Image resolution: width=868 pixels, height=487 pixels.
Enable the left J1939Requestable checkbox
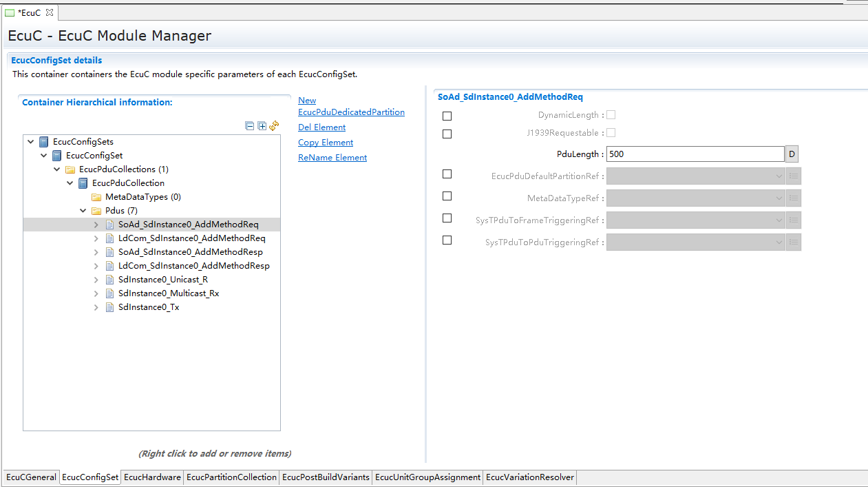pos(447,134)
